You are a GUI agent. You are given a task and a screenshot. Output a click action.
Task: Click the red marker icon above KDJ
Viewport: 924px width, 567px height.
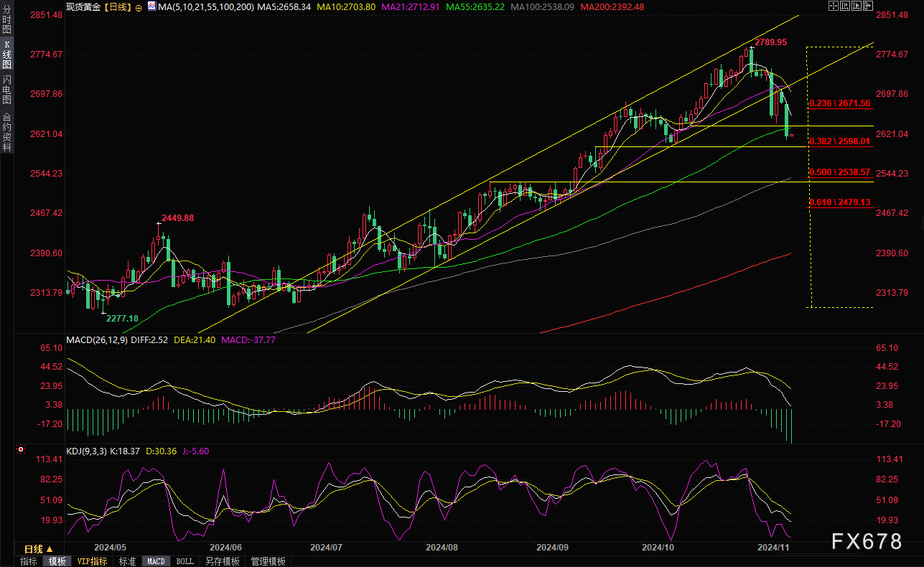coord(20,451)
